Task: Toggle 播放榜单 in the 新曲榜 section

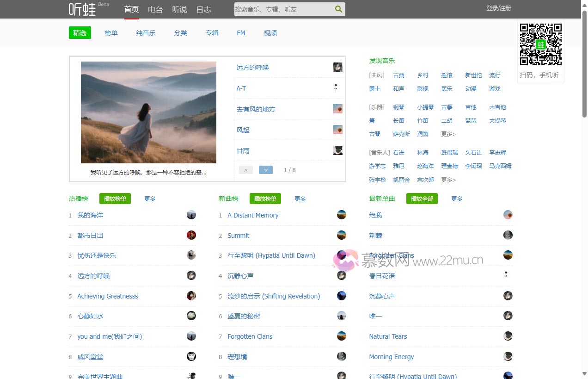Action: coord(265,199)
